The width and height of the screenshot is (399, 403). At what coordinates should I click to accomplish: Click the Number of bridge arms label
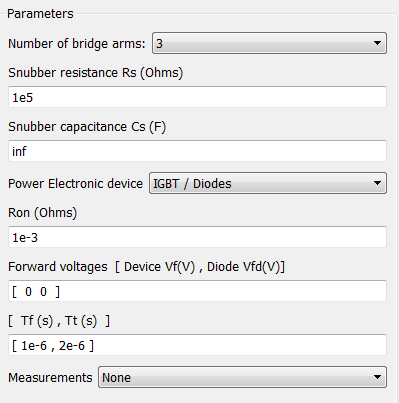(x=77, y=44)
